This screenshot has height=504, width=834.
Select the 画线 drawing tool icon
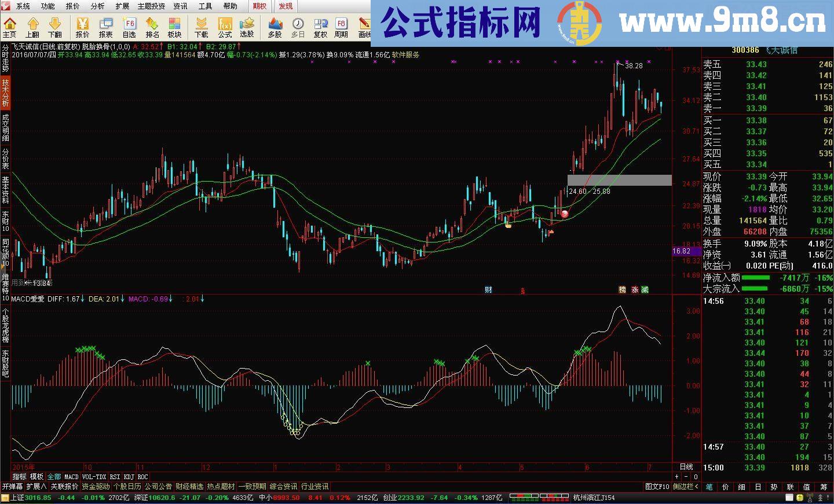pos(364,27)
